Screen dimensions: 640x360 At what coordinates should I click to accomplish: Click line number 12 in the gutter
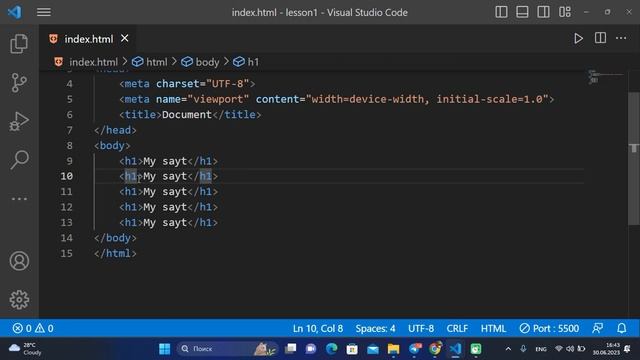pyautogui.click(x=67, y=207)
